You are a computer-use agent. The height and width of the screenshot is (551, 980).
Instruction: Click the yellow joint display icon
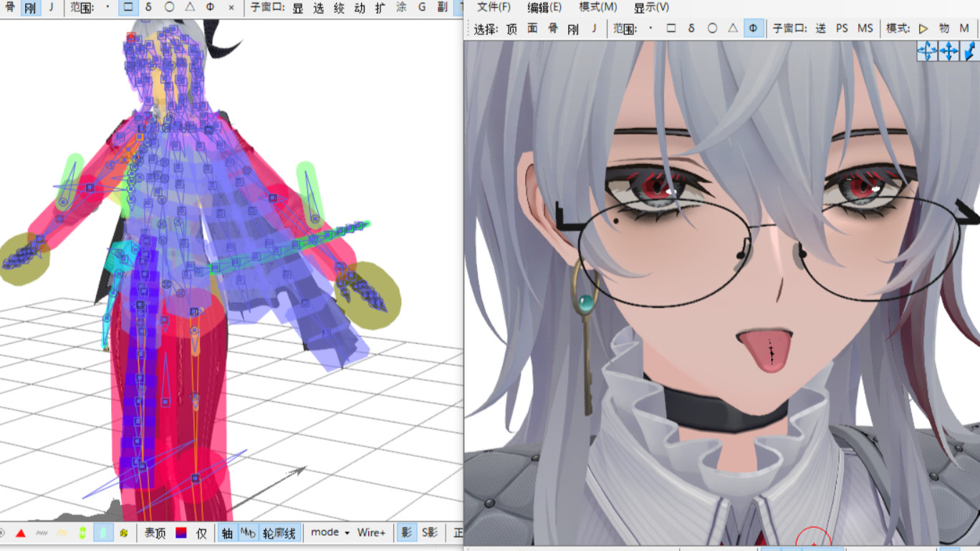[124, 533]
